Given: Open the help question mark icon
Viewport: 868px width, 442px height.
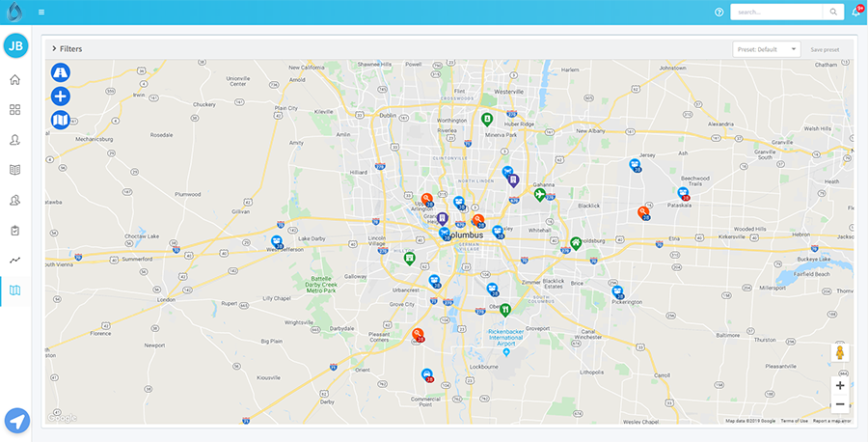Looking at the screenshot, I should [x=719, y=13].
